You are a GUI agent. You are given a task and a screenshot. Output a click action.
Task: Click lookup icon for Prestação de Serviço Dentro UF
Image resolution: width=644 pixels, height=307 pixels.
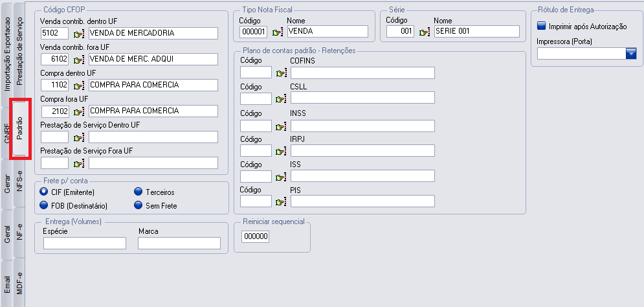79,137
